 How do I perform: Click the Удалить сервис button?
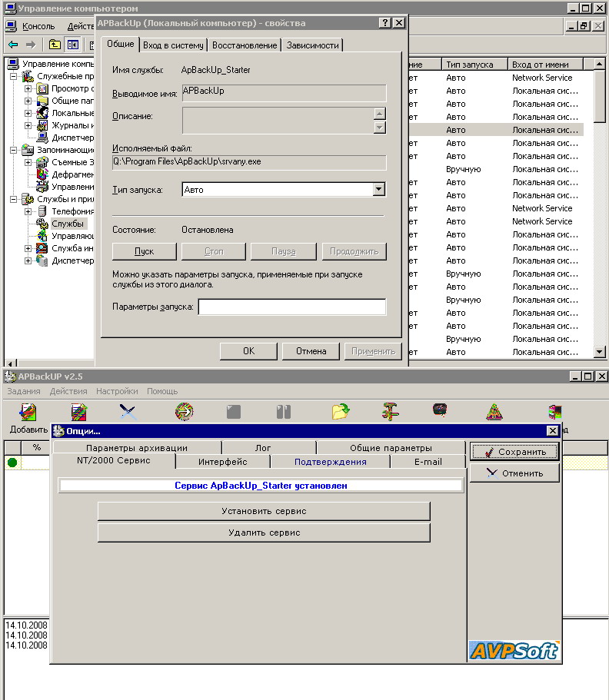(x=264, y=532)
